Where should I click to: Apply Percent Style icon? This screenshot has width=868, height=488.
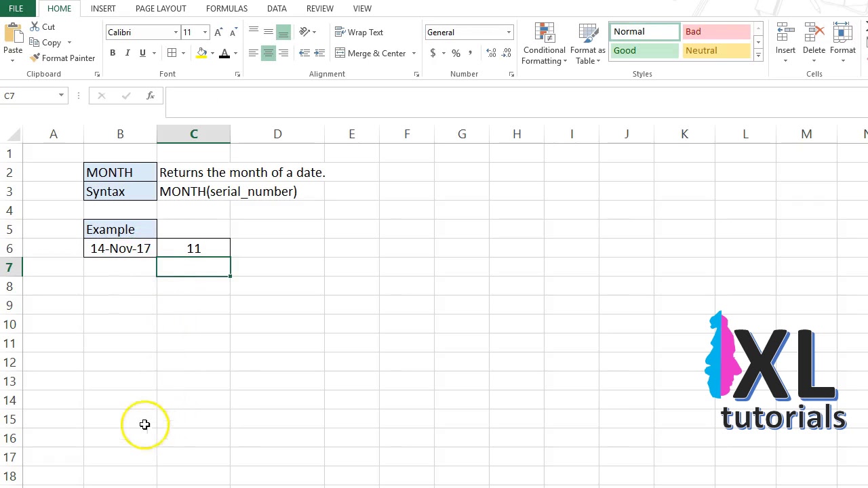click(456, 53)
